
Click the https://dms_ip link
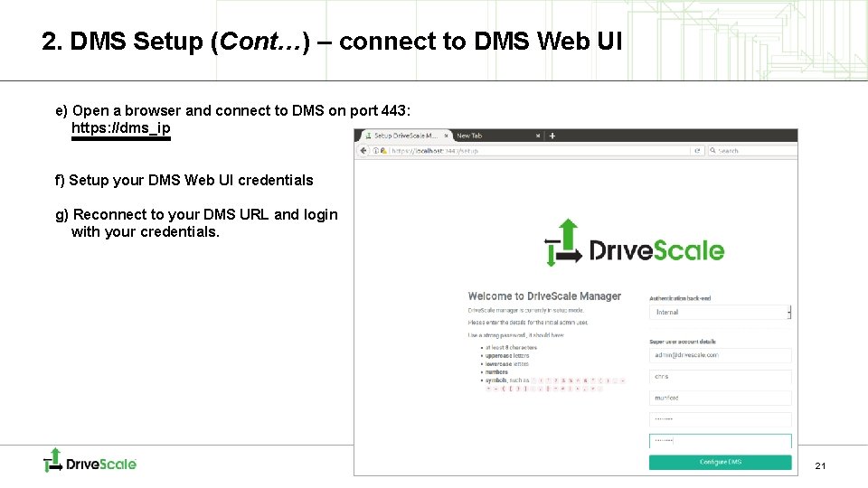(x=120, y=128)
